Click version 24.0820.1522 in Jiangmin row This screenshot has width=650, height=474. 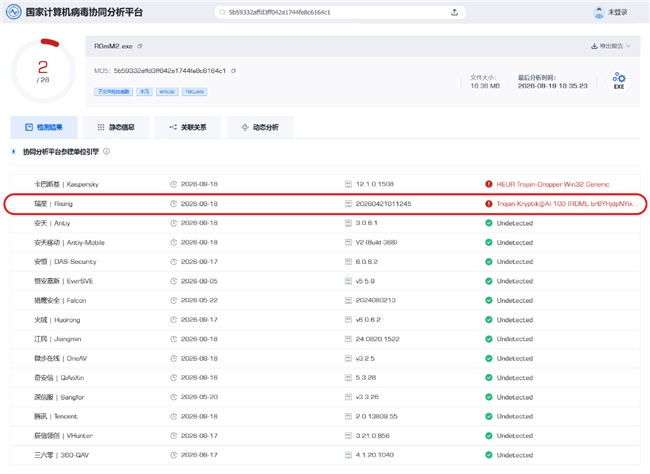[378, 339]
